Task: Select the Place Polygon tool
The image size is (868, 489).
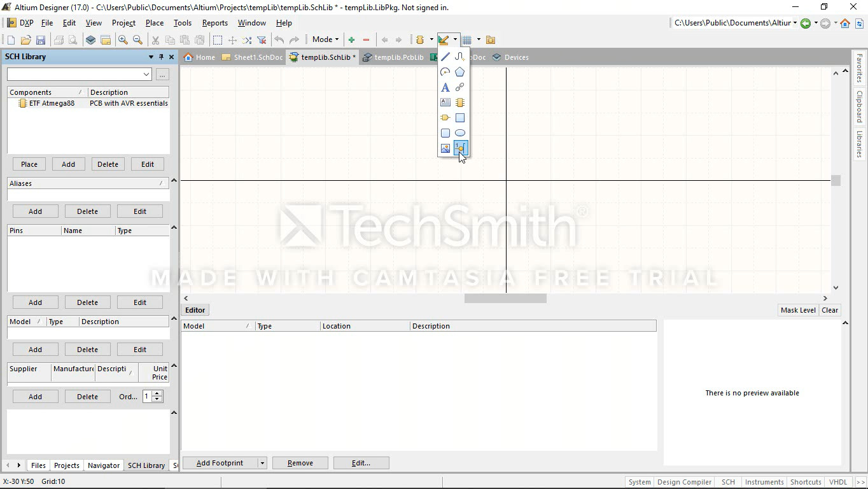Action: (x=459, y=72)
